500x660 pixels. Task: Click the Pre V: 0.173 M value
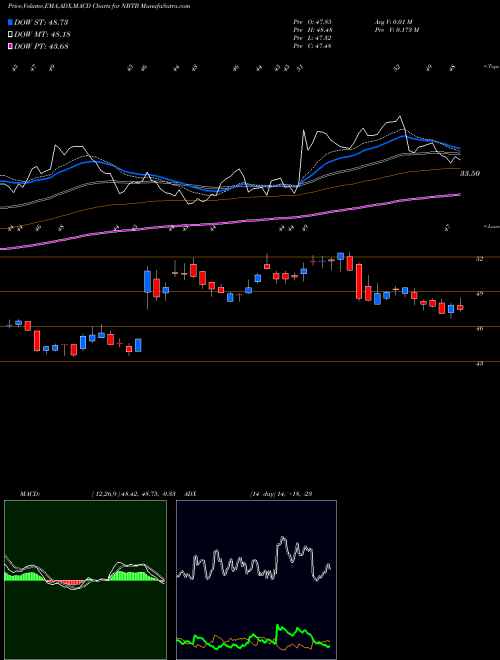[x=396, y=30]
